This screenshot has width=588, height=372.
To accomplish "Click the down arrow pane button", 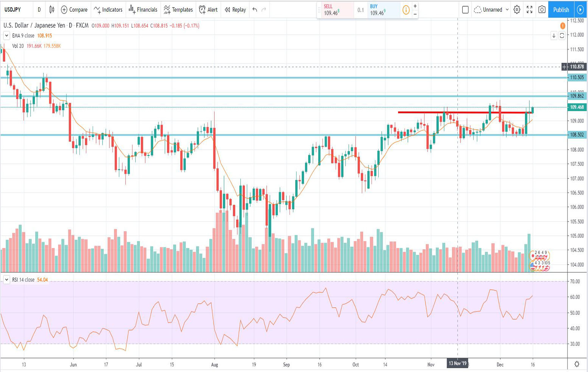I will coord(554,36).
